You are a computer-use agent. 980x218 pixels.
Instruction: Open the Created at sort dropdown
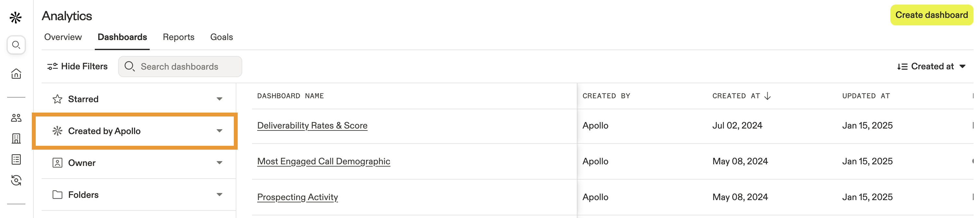click(931, 66)
